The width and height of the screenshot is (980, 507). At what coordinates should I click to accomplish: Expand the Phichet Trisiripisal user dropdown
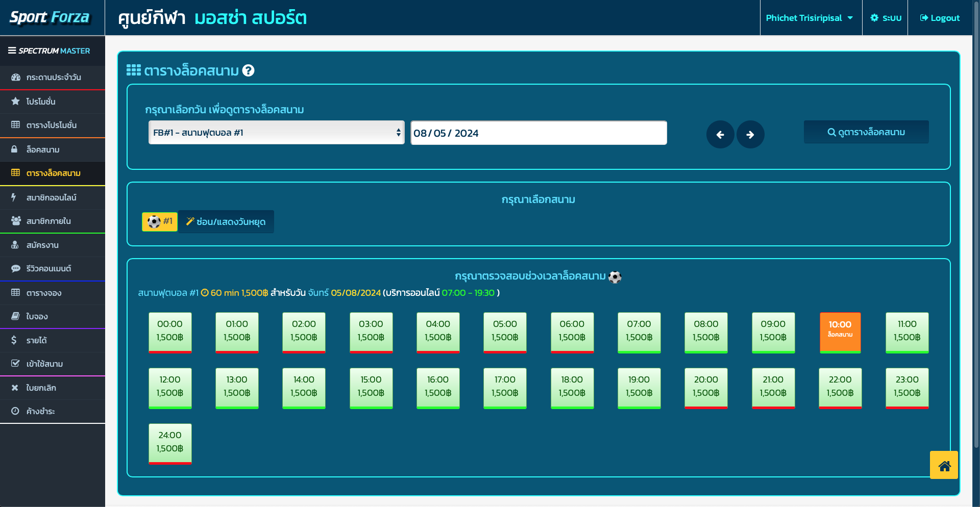point(810,18)
